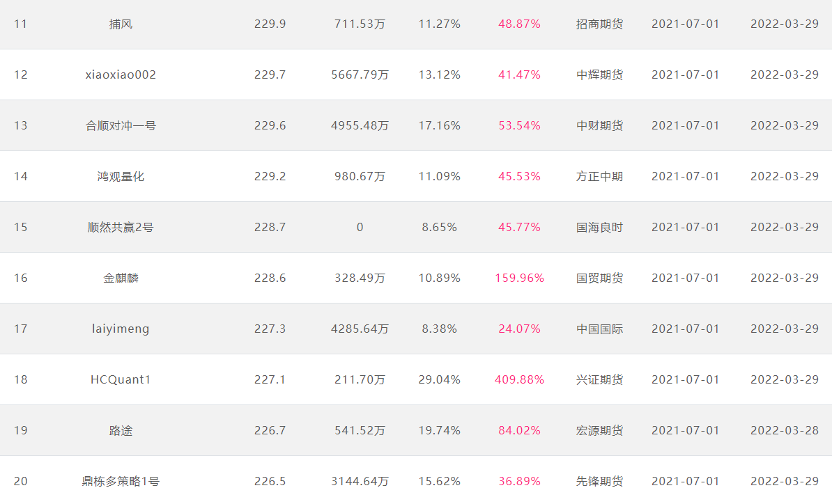832x504 pixels.
Task: Click the 兴证期货 broker cell
Action: [599, 379]
